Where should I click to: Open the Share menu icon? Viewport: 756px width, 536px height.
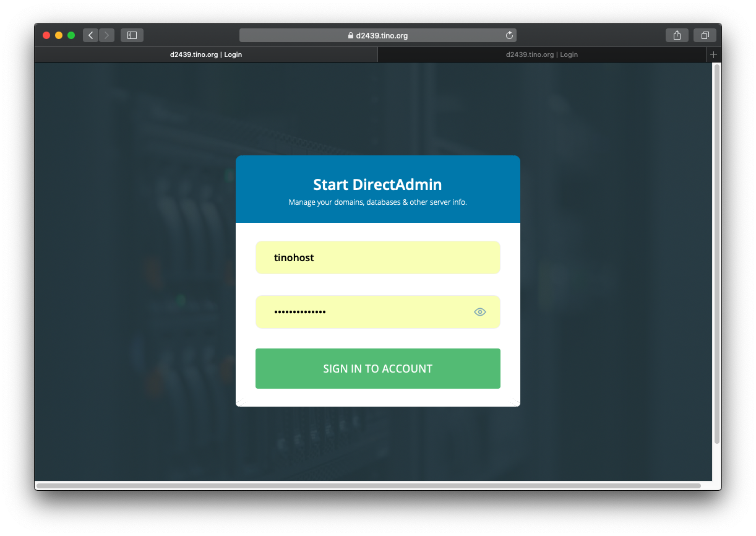[x=677, y=35]
